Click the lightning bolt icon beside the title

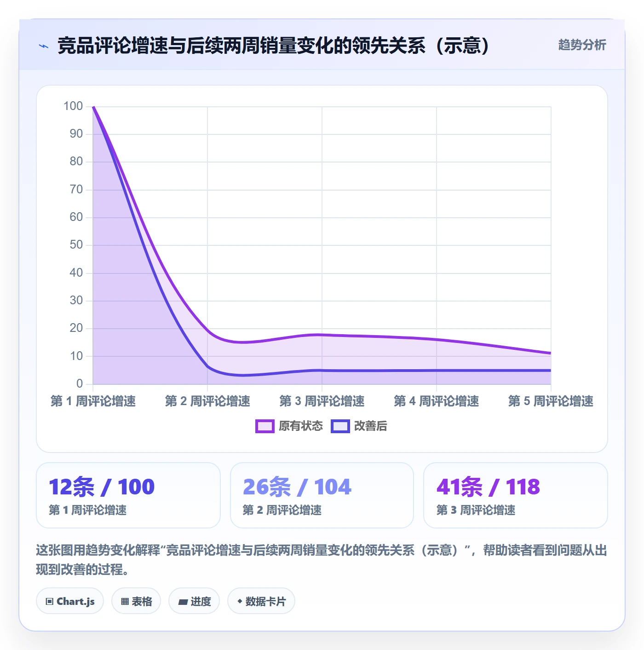(44, 46)
